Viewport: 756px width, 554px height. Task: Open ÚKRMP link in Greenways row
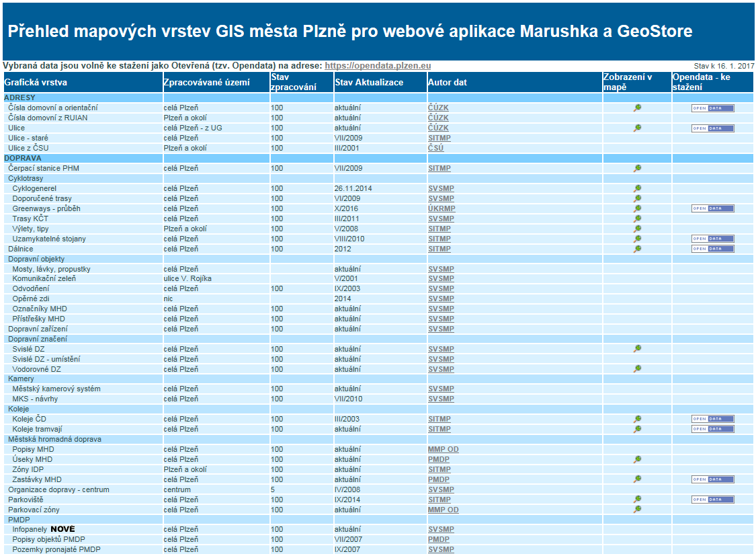pos(441,208)
